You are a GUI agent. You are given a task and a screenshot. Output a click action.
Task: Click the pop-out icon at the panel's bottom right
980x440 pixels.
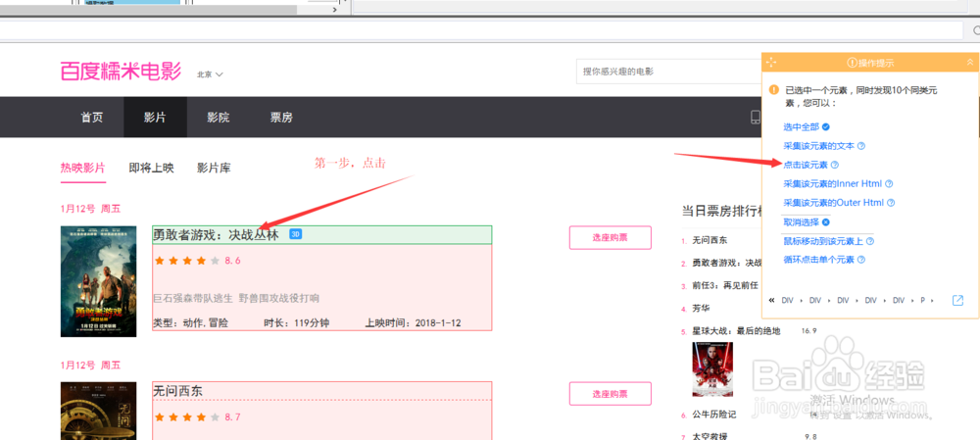coord(957,300)
